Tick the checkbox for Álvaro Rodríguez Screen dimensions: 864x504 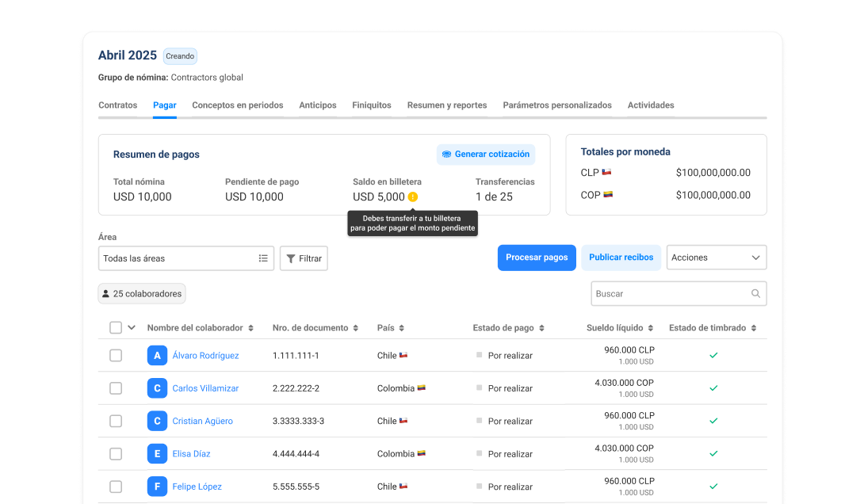[116, 356]
